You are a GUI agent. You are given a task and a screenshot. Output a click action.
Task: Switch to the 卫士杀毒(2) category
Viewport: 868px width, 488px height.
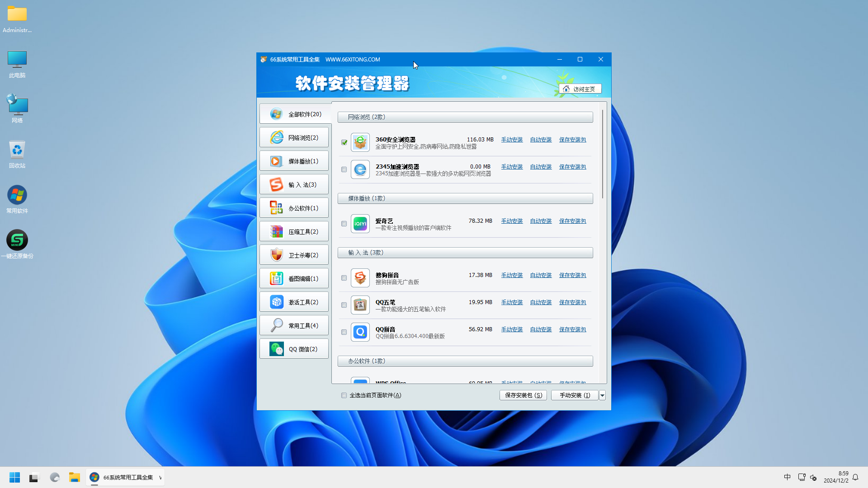point(294,255)
